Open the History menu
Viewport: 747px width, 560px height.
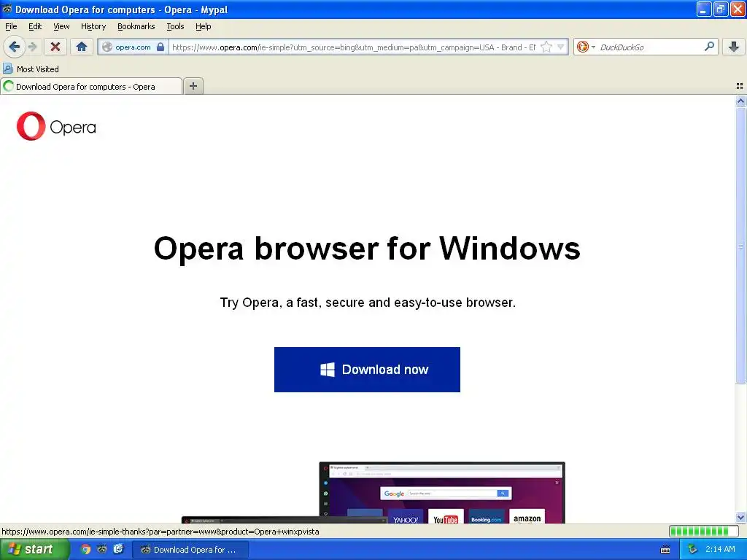coord(93,26)
